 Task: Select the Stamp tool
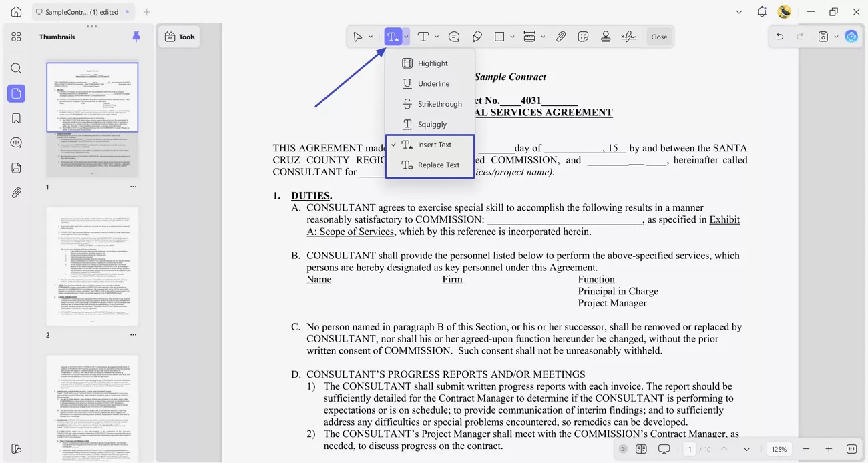coord(606,36)
